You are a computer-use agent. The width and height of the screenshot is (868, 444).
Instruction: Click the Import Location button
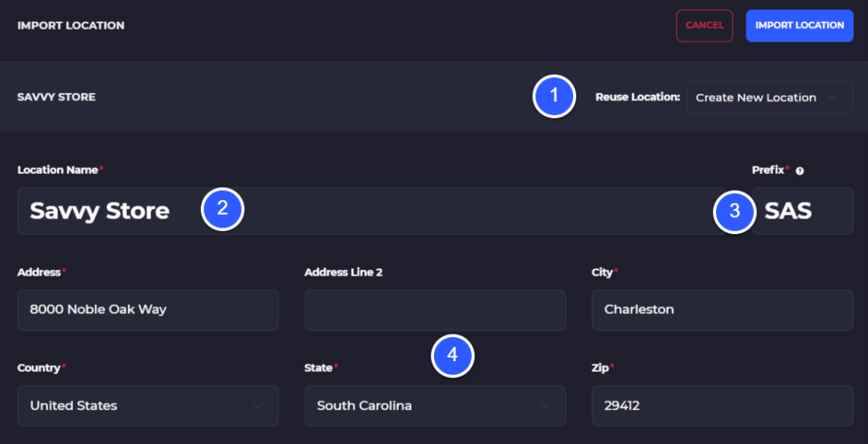click(x=800, y=26)
